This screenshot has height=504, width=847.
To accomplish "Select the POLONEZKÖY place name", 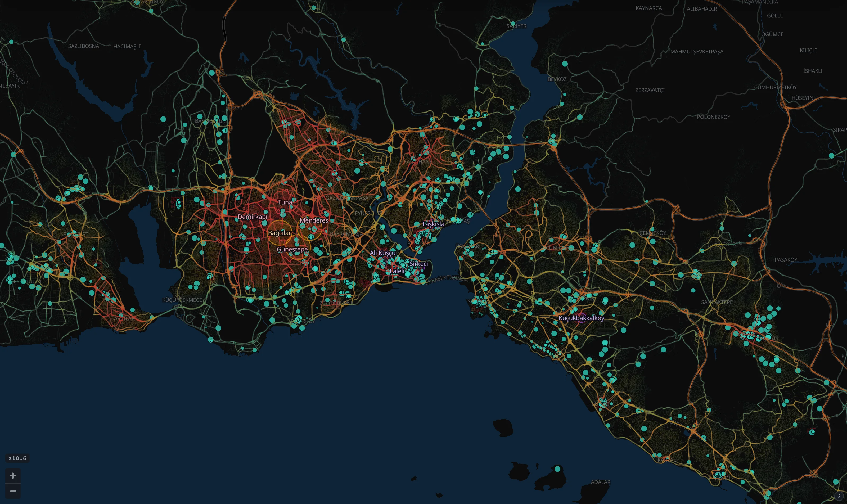I will [714, 117].
